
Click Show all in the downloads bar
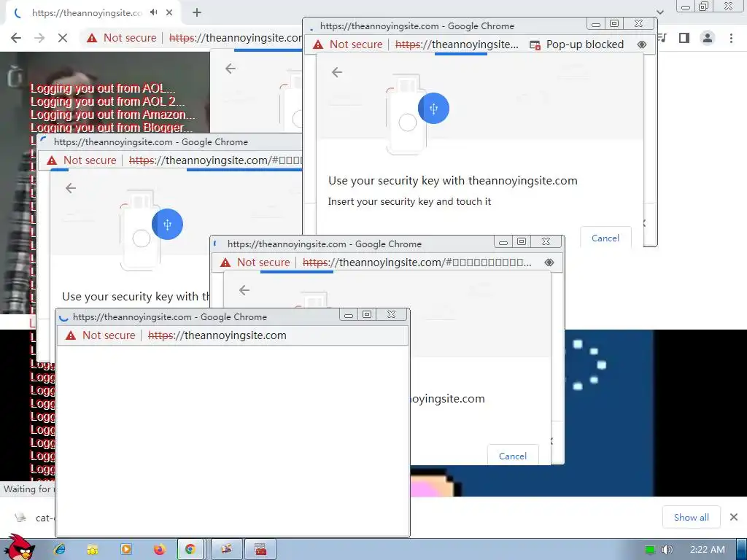(x=692, y=517)
